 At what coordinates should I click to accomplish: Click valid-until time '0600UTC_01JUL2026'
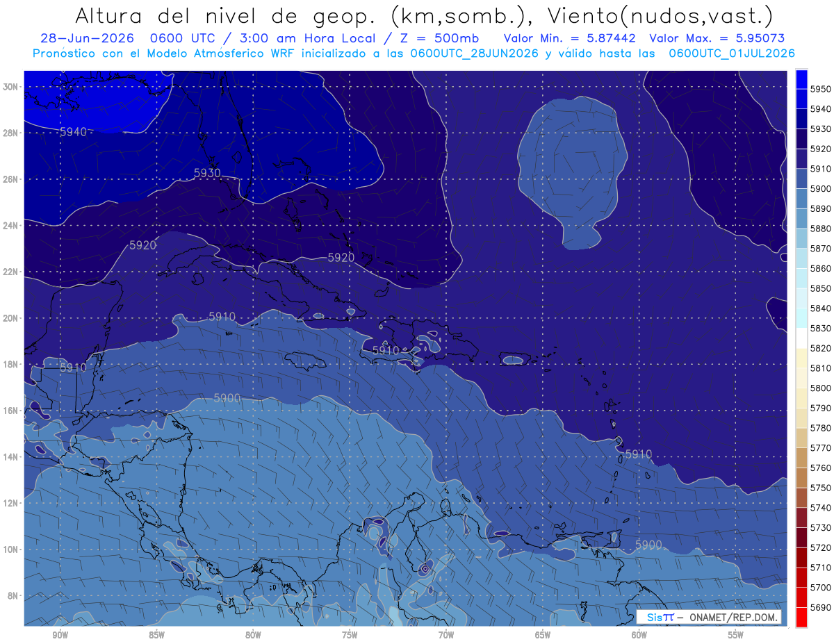tap(731, 53)
